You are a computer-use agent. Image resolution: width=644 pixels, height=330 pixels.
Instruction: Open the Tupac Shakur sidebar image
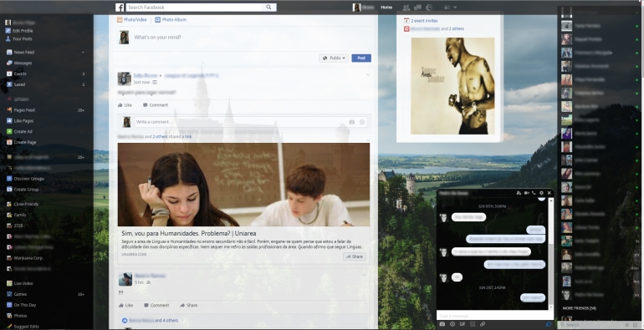click(x=452, y=86)
